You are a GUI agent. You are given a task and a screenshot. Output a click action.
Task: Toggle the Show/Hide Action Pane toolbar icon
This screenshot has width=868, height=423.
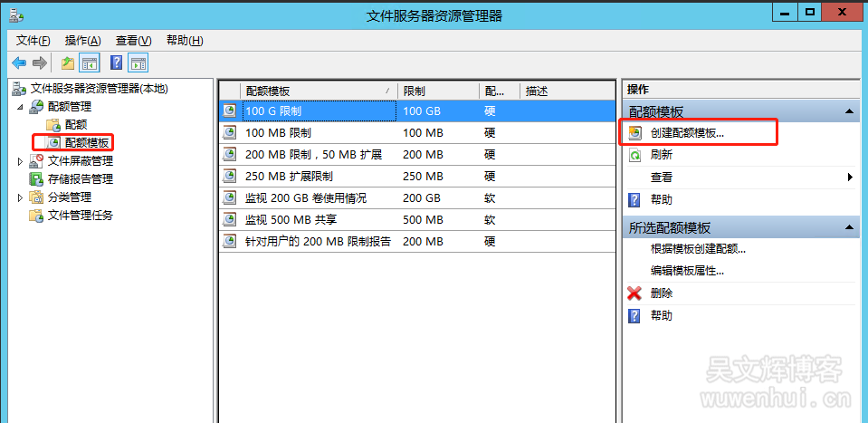[x=138, y=62]
